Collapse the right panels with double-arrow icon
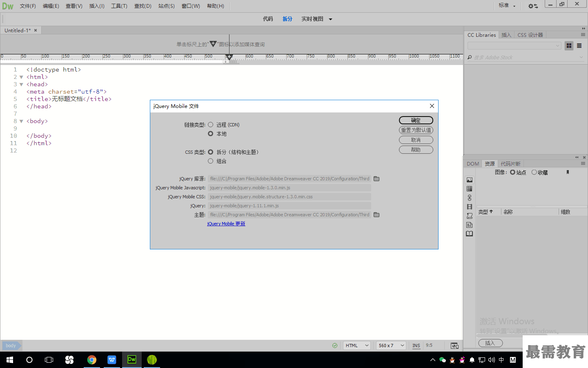Screen dimensions: 588x368 [584, 29]
